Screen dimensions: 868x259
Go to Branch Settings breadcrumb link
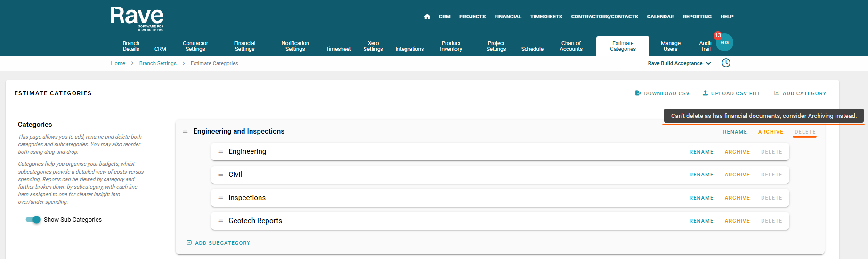tap(158, 63)
